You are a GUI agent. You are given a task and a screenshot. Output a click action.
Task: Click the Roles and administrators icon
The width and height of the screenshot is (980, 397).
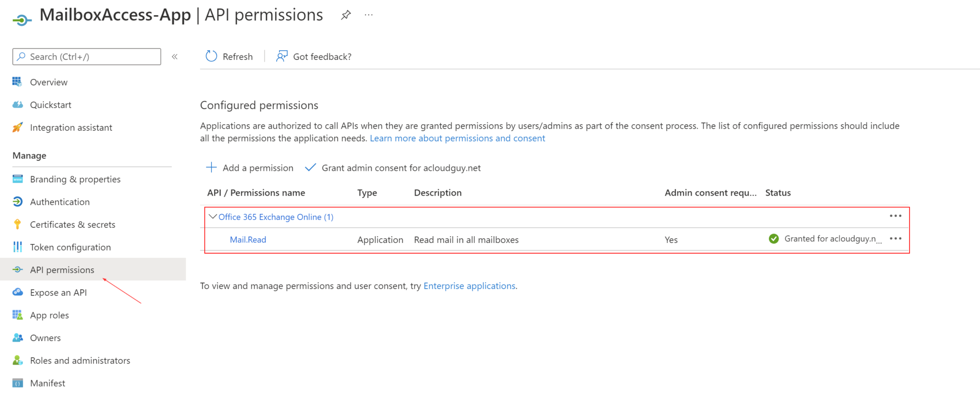[18, 360]
